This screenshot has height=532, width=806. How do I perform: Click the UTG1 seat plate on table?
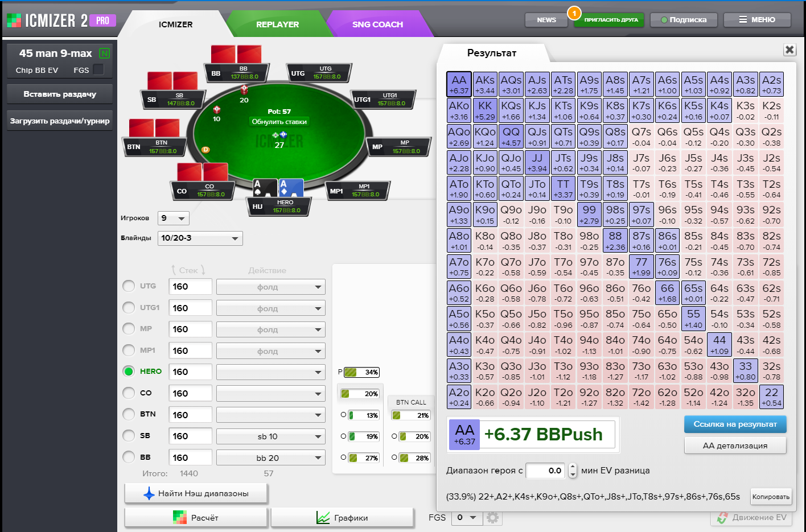(x=383, y=100)
